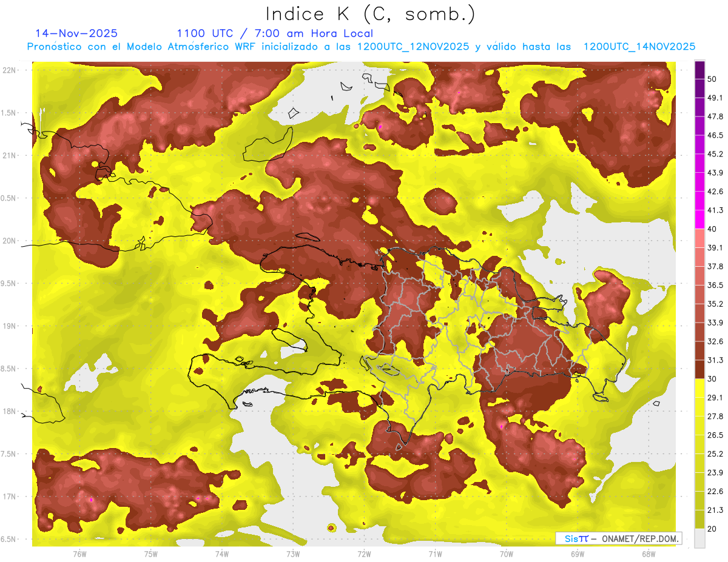The height and width of the screenshot is (562, 728).
Task: Click the legend value '29.1'
Action: (715, 398)
